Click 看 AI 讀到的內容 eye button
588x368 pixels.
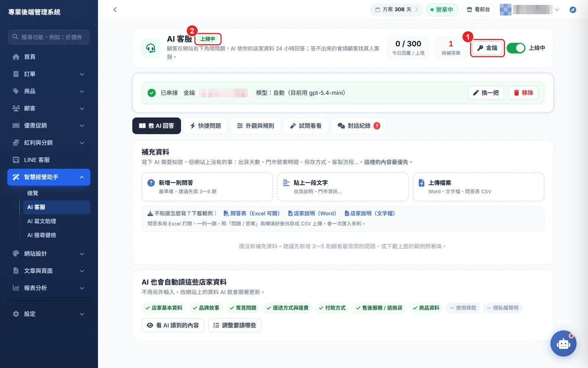pos(173,325)
